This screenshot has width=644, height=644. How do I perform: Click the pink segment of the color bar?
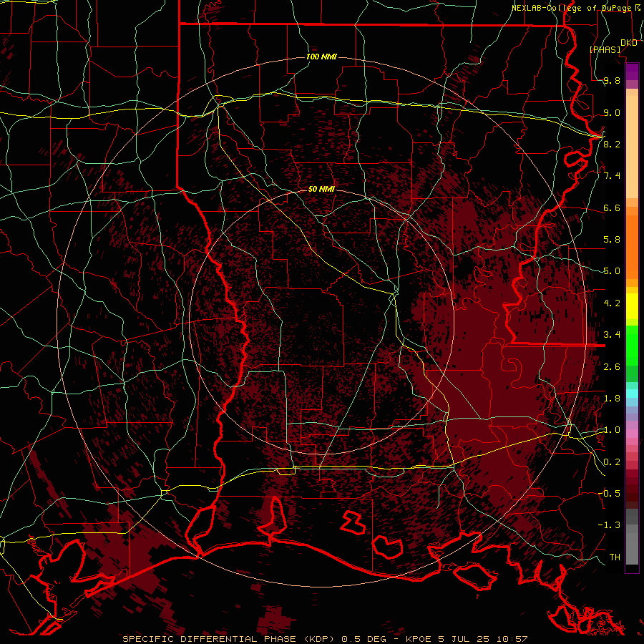[x=632, y=434]
